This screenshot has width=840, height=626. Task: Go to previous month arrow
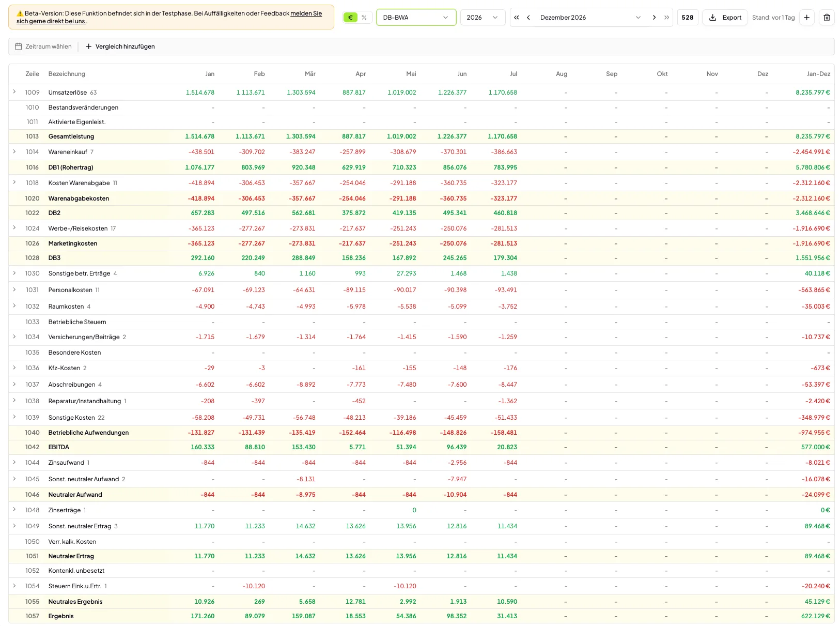pos(528,18)
